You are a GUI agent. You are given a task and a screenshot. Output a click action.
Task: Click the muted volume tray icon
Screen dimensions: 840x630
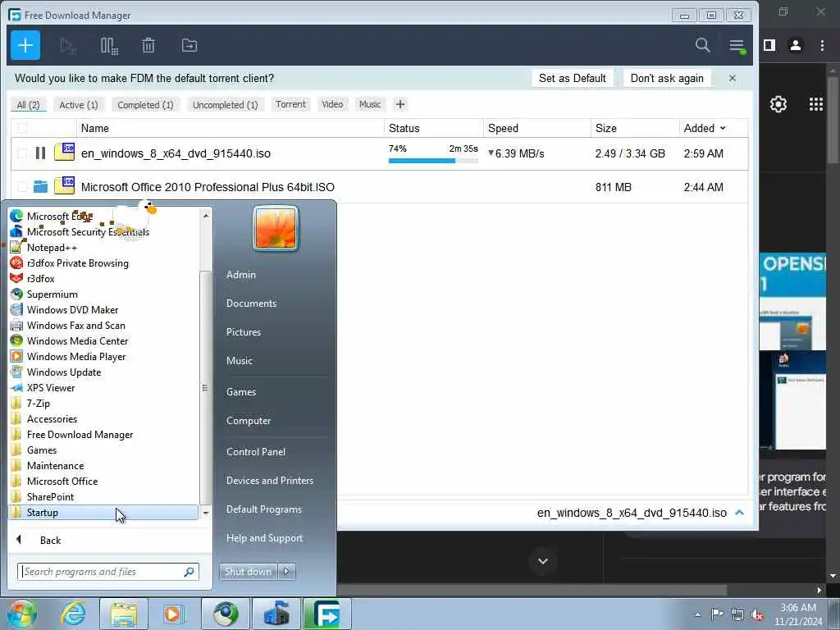[757, 614]
